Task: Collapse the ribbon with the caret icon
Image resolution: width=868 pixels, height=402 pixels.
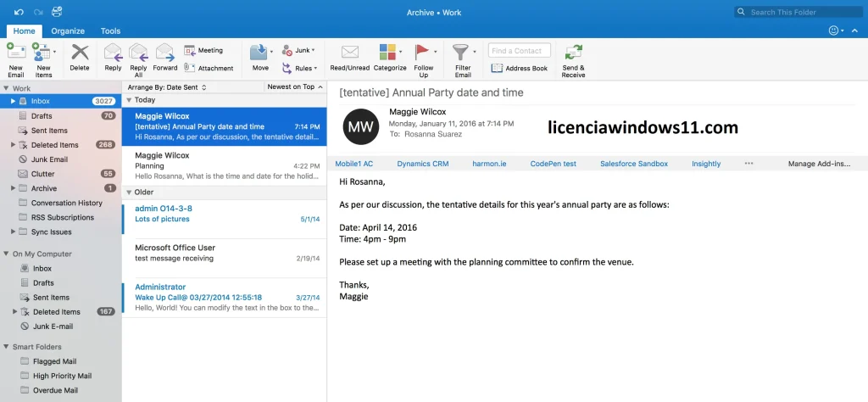Action: point(856,31)
